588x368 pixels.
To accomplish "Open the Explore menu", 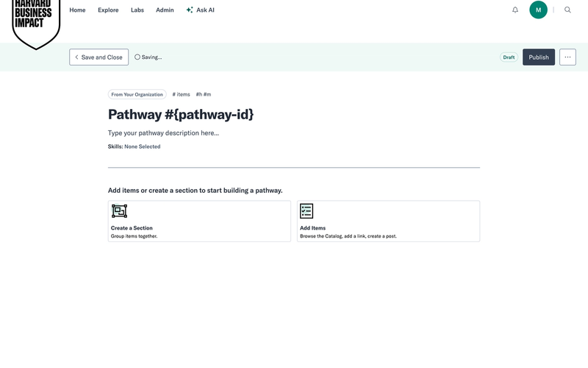I will pyautogui.click(x=108, y=10).
